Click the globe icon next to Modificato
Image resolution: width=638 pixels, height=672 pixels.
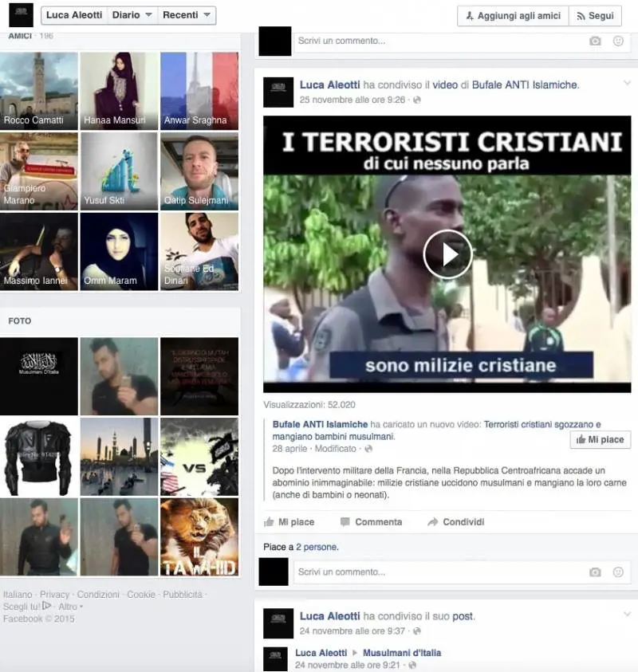[x=368, y=449]
